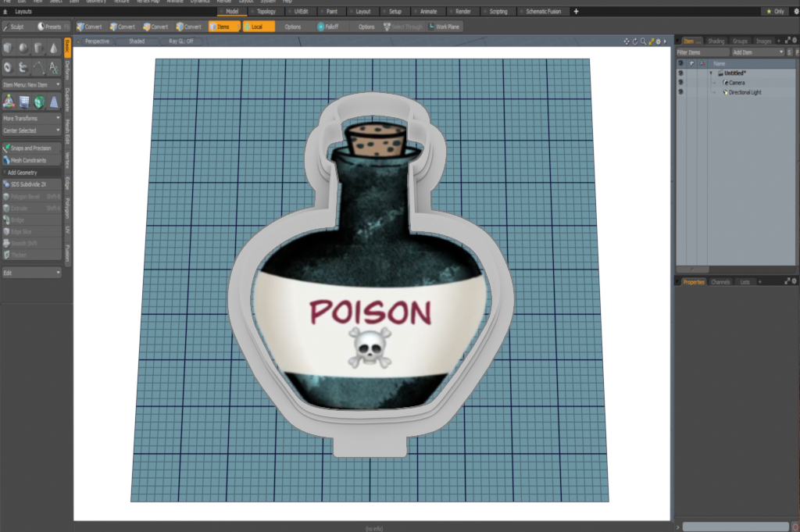Click the viewport rotate icon

pos(634,41)
